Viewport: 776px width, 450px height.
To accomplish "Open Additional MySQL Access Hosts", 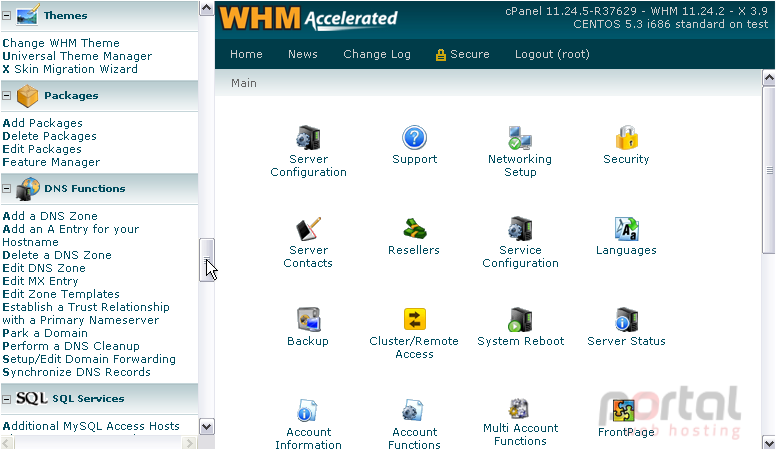I will (91, 426).
